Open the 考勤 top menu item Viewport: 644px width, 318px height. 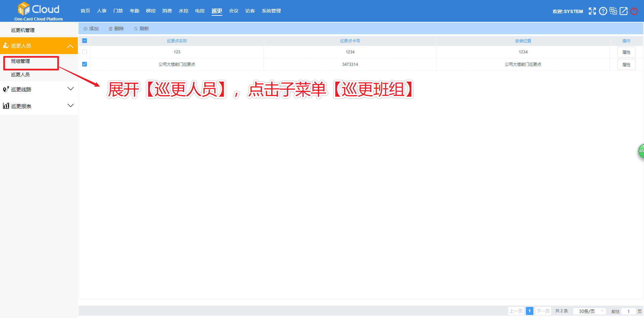(134, 11)
